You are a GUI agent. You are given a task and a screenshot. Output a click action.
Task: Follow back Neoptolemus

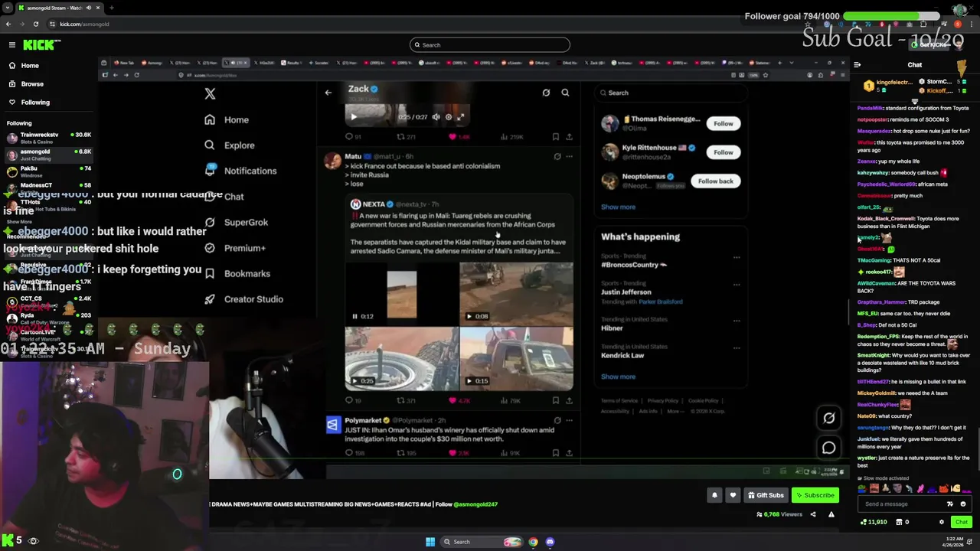pyautogui.click(x=715, y=181)
